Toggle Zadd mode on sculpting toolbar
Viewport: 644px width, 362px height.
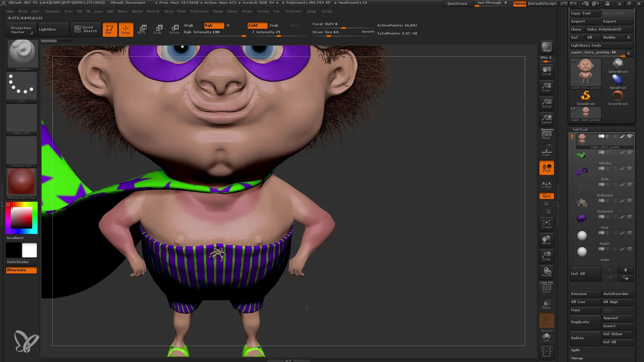(x=256, y=25)
